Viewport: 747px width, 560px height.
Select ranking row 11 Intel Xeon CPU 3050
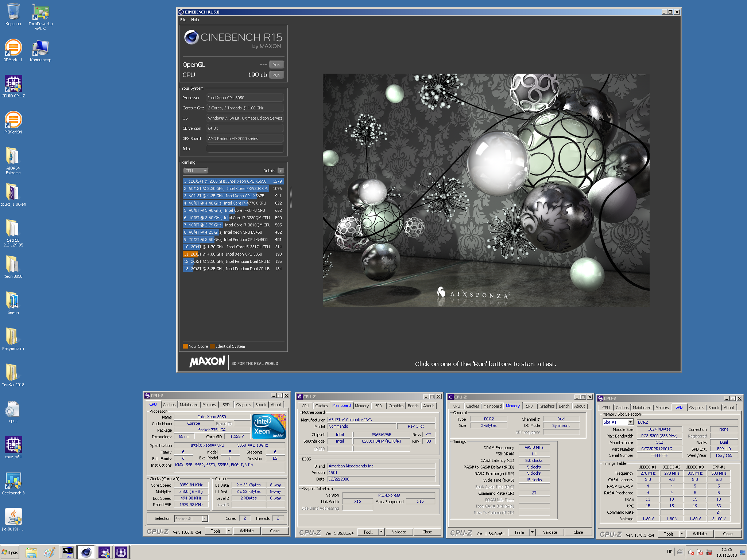(x=233, y=254)
